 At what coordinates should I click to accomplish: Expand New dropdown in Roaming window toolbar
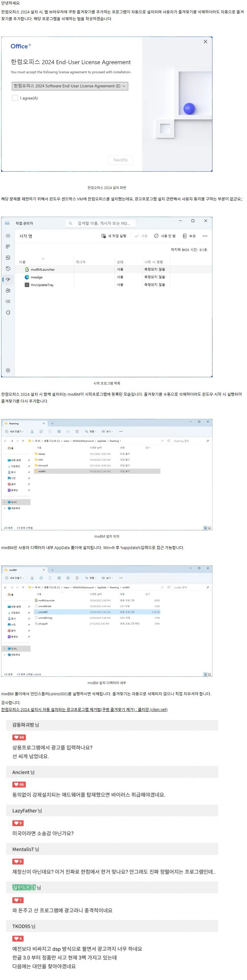click(x=15, y=431)
